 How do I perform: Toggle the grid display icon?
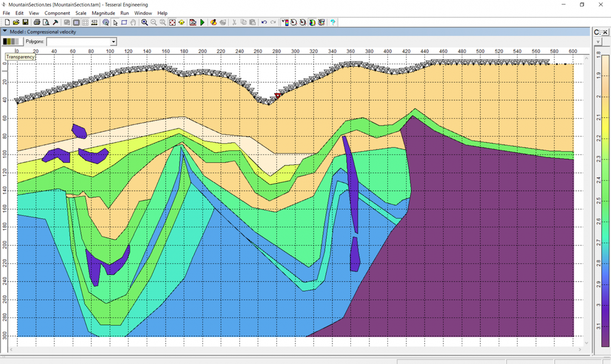pyautogui.click(x=85, y=22)
